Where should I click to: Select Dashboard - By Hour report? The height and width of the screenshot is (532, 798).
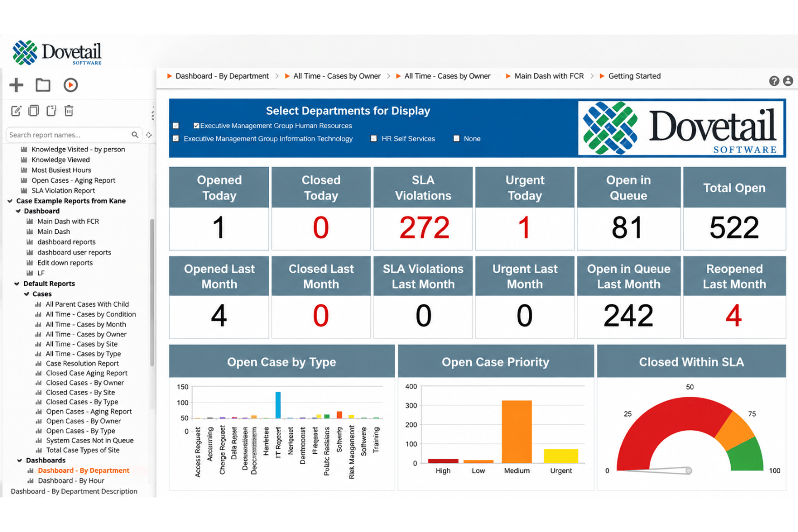coord(71,481)
